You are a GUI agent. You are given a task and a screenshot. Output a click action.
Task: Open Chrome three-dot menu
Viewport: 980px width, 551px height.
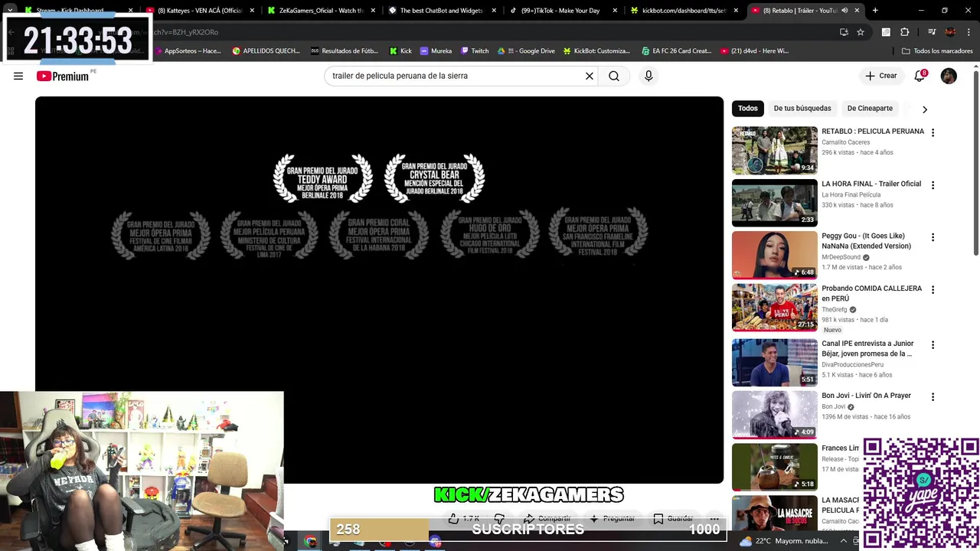[x=968, y=32]
